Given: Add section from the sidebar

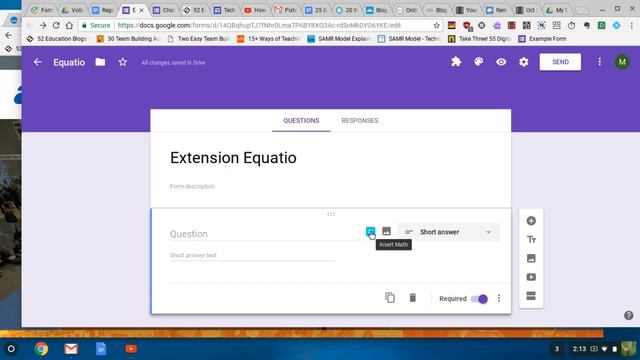Looking at the screenshot, I should pos(531,296).
